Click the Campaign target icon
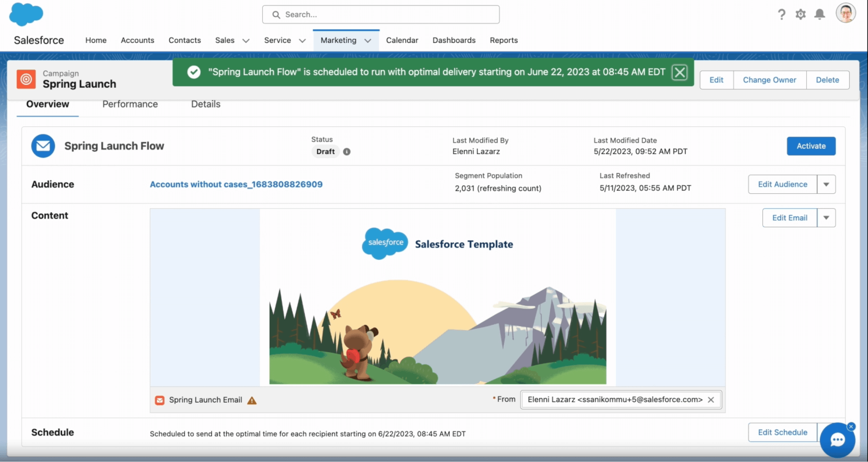Screen dimensions: 868x462 click(x=26, y=79)
